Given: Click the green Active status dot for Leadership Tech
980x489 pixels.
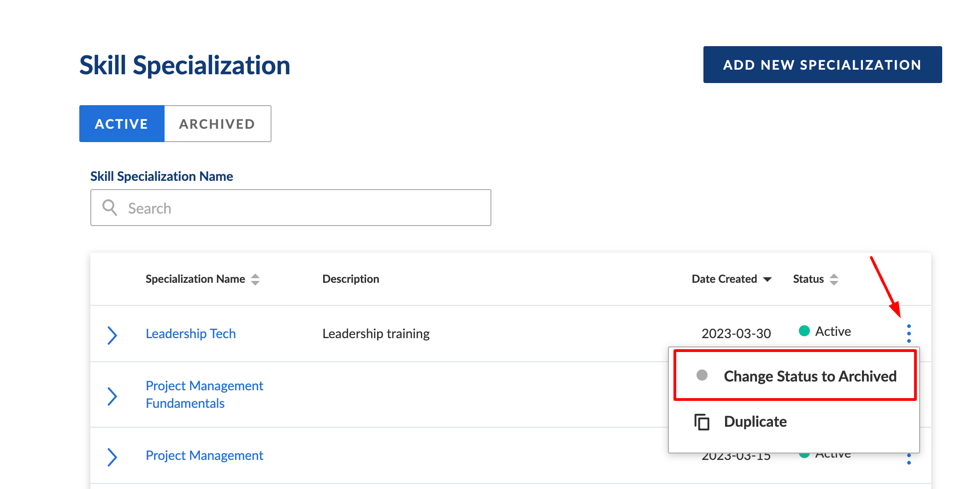Looking at the screenshot, I should (x=804, y=331).
